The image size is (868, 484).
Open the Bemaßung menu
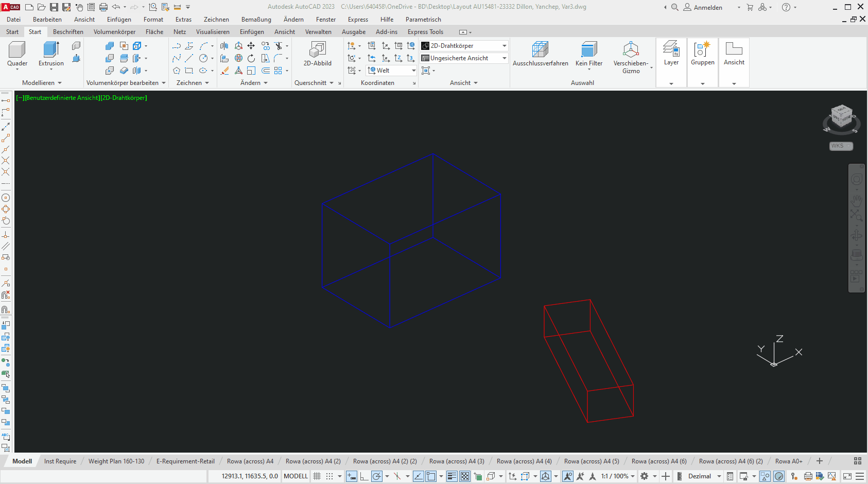point(256,20)
